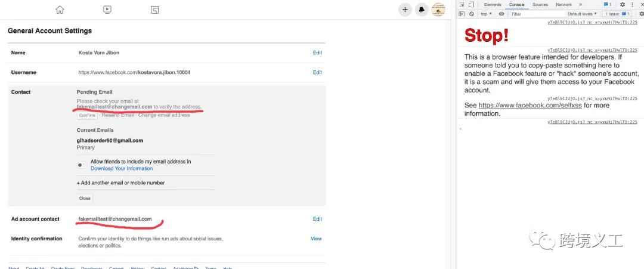Open the top JavaScript context dropdown
644x269 pixels.
[x=487, y=14]
